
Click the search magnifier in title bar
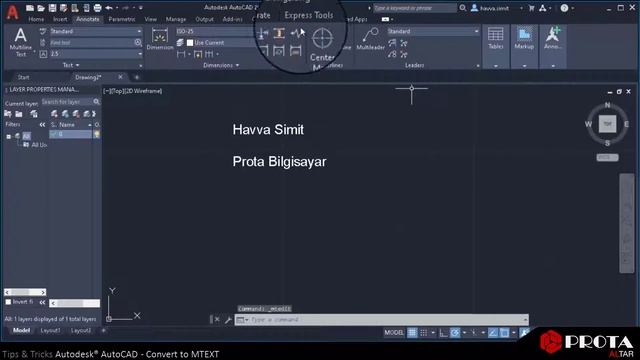coord(462,8)
